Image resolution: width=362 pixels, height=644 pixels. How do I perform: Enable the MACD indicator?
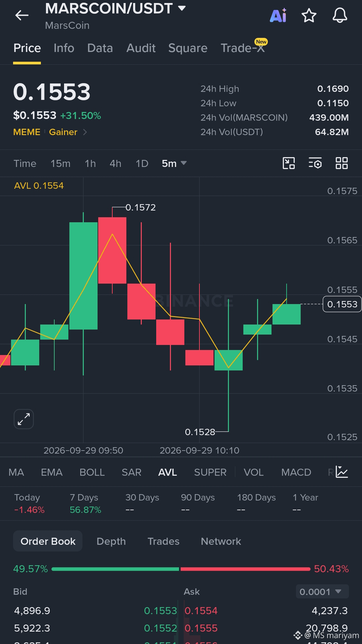[296, 472]
